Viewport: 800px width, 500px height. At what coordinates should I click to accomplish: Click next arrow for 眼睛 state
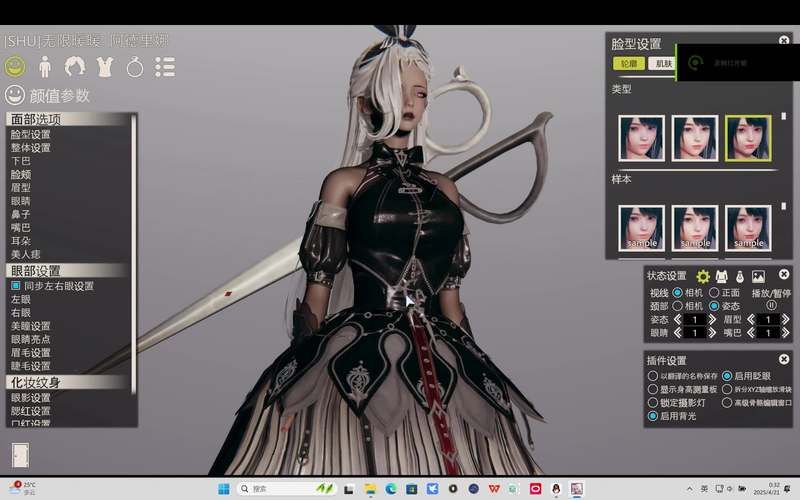(x=712, y=333)
